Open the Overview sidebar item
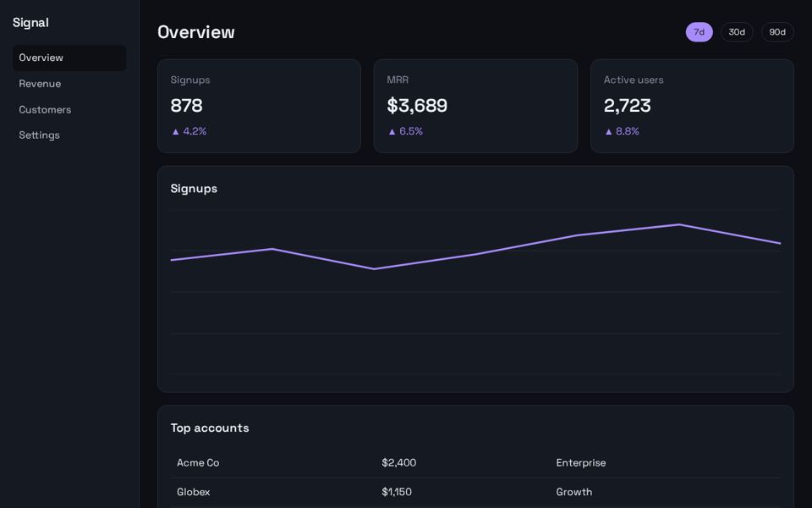 (69, 58)
